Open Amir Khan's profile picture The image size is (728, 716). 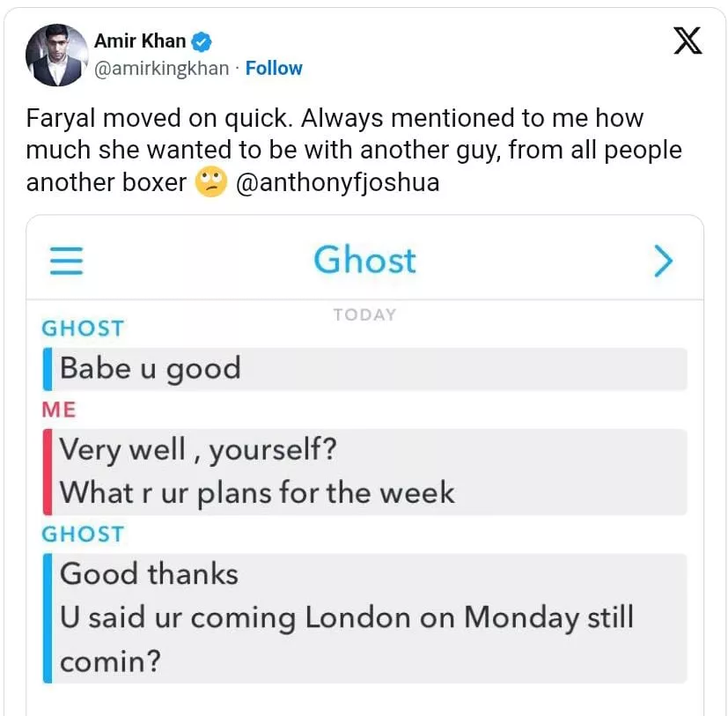tap(56, 55)
